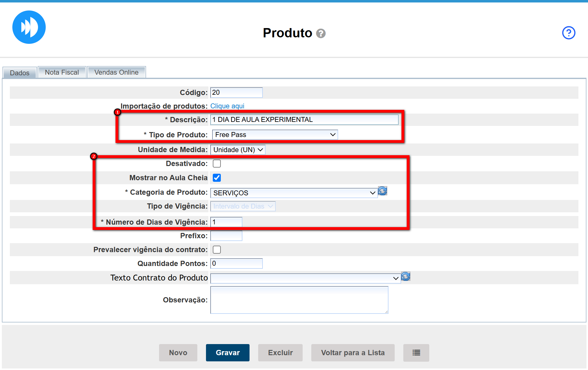Click the Descrição text field

(x=304, y=120)
